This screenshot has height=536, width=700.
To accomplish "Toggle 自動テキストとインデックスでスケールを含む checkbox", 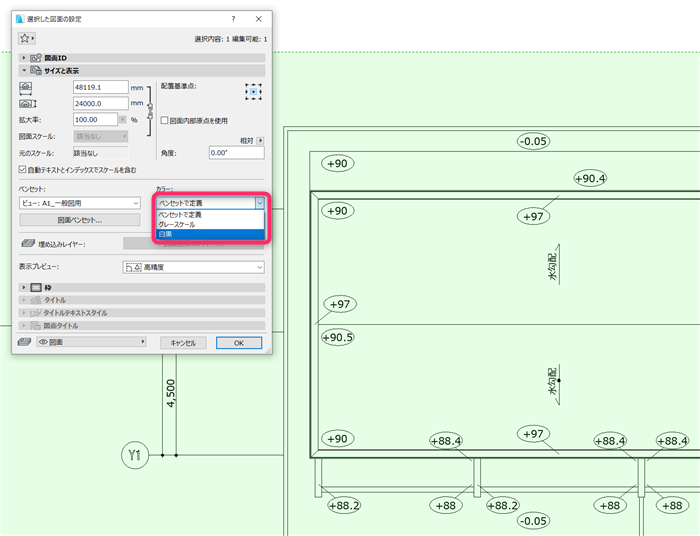I will pos(22,170).
